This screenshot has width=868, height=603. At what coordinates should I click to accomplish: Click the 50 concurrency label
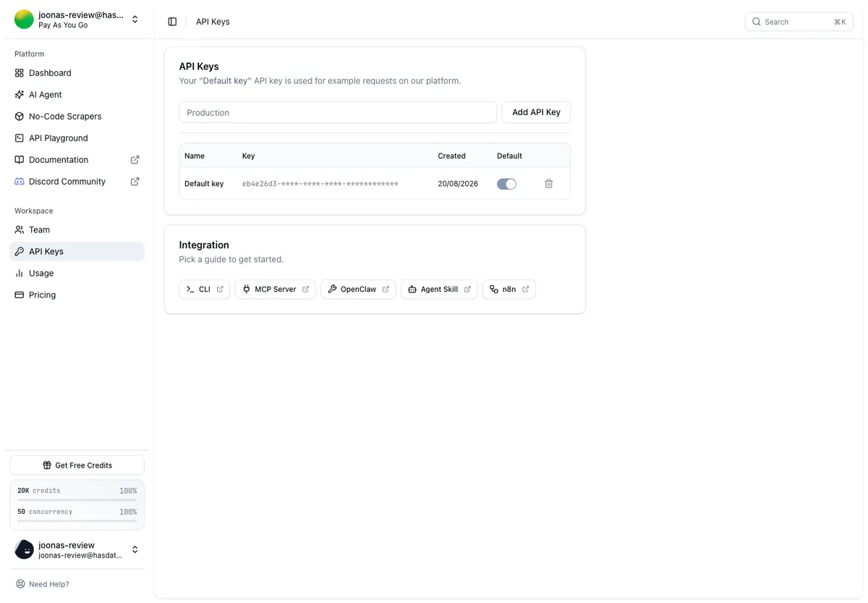click(x=45, y=512)
